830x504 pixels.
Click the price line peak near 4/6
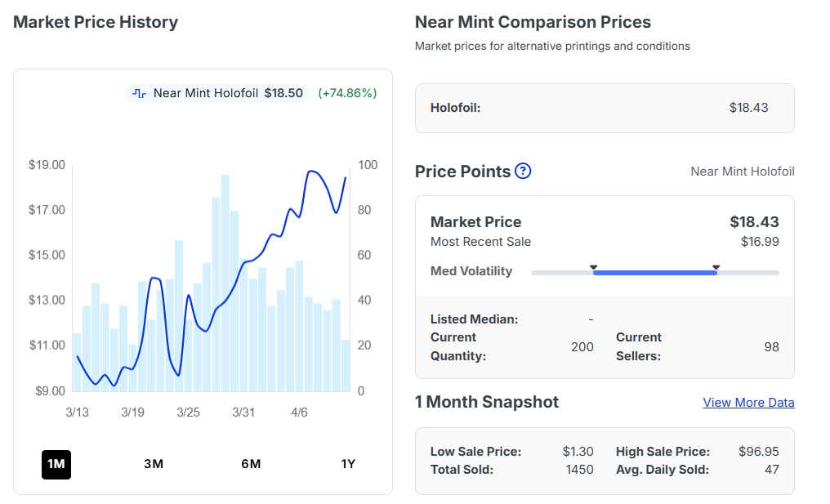click(x=311, y=172)
